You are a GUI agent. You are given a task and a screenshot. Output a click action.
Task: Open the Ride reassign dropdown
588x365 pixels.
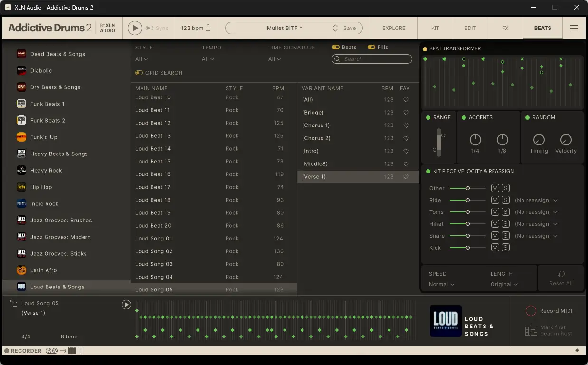click(536, 200)
